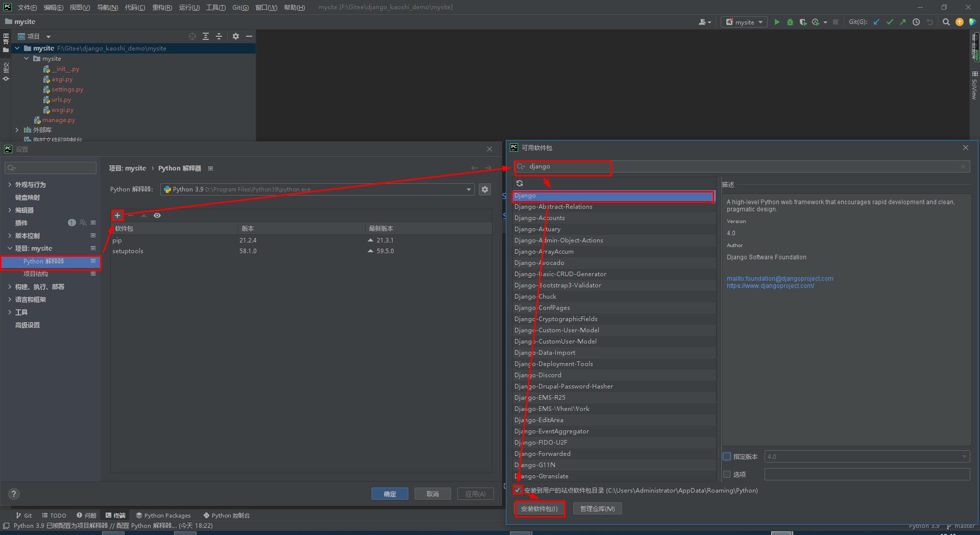Enable the 选项 options checkbox
Image resolution: width=980 pixels, height=535 pixels.
727,474
